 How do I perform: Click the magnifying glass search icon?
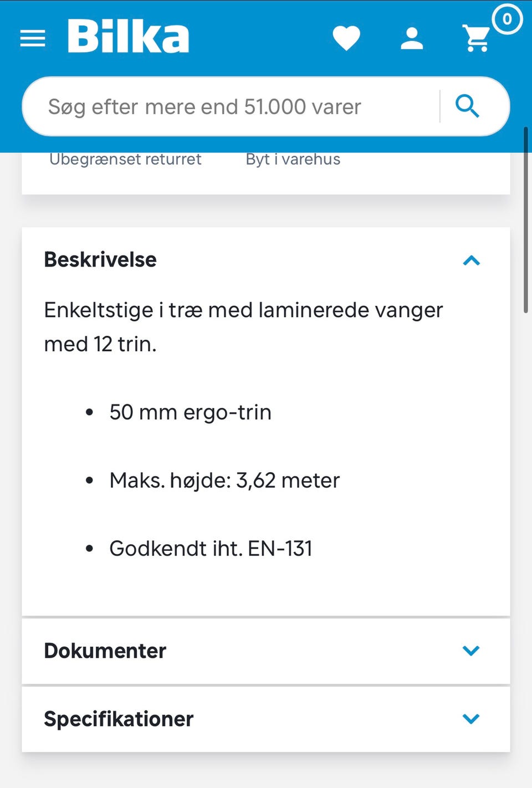pos(467,106)
